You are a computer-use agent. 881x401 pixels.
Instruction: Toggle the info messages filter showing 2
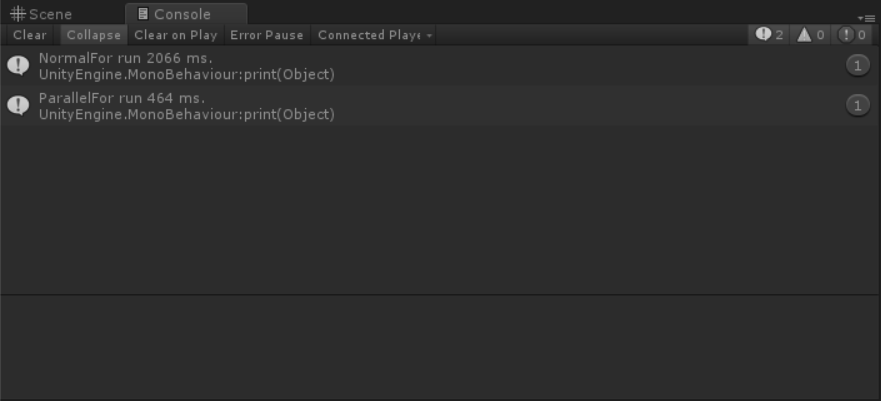click(x=770, y=35)
